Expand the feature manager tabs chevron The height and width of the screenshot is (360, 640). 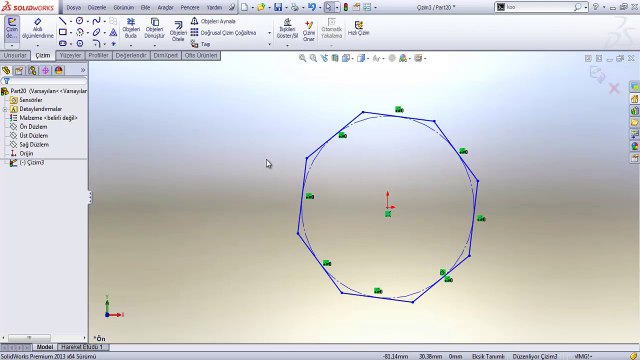(x=83, y=70)
